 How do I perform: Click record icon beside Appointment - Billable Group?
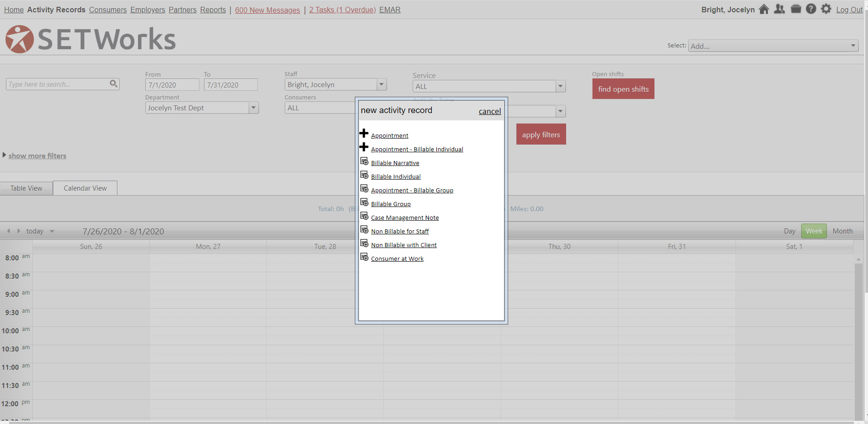tap(364, 189)
